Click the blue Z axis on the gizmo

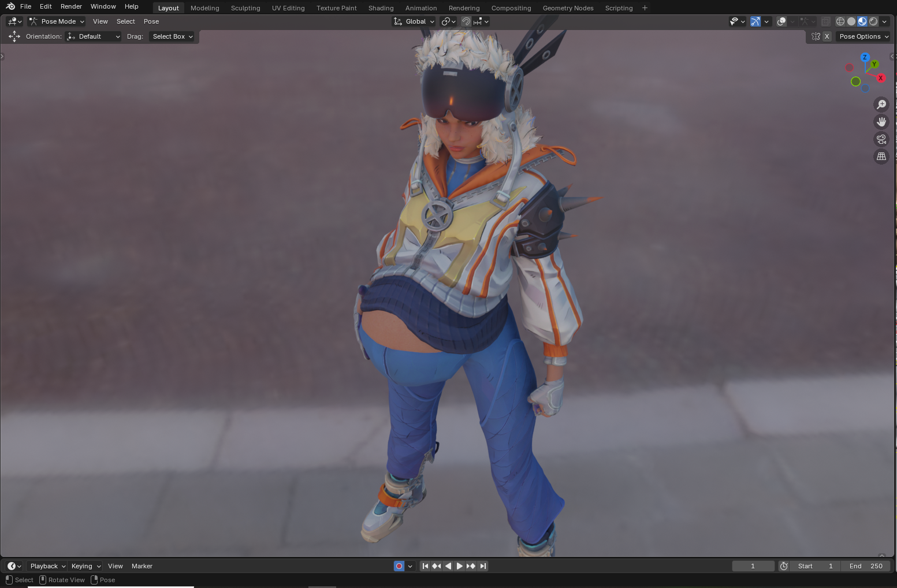tap(865, 57)
